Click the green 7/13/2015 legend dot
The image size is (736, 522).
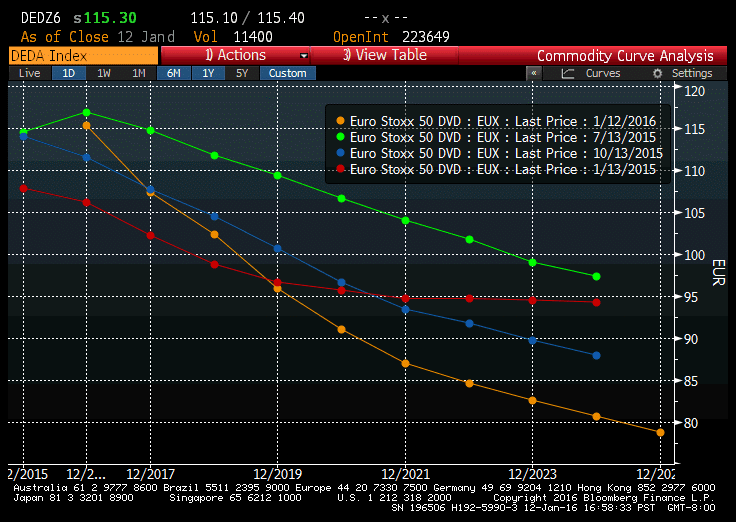point(340,137)
